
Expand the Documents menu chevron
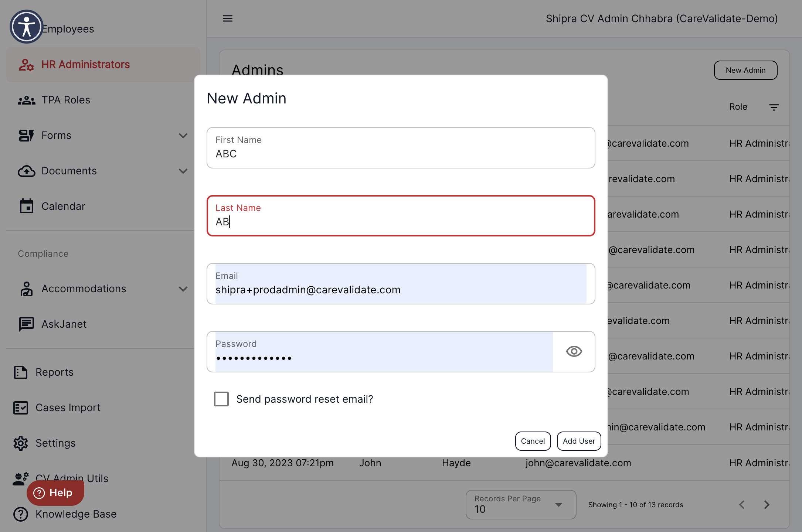(183, 171)
